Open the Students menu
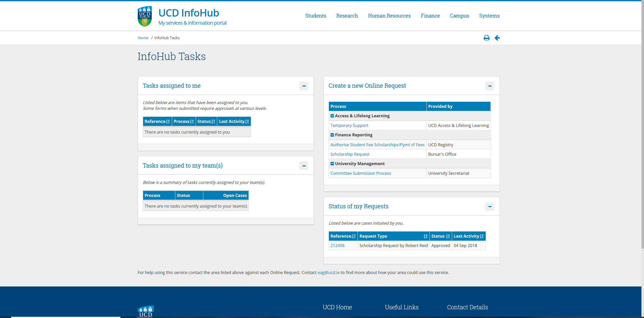Screen dimensions: 644x318 pos(315,16)
